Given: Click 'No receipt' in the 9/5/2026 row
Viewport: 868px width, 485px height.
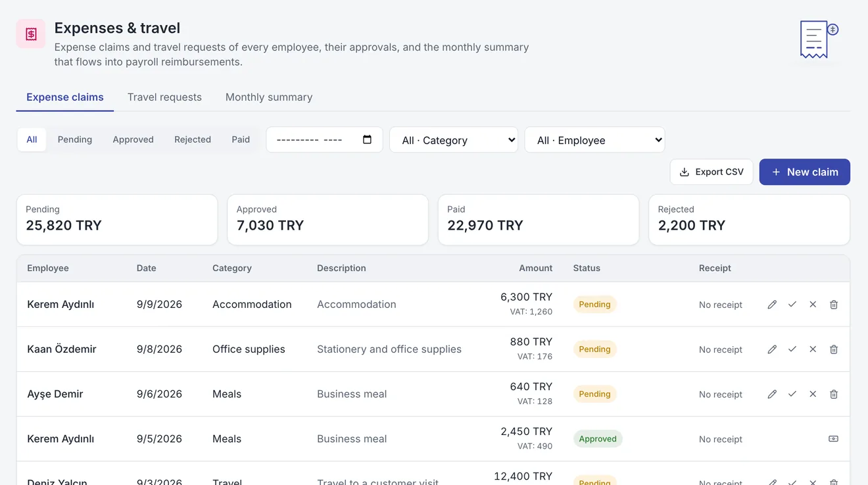Looking at the screenshot, I should point(721,439).
